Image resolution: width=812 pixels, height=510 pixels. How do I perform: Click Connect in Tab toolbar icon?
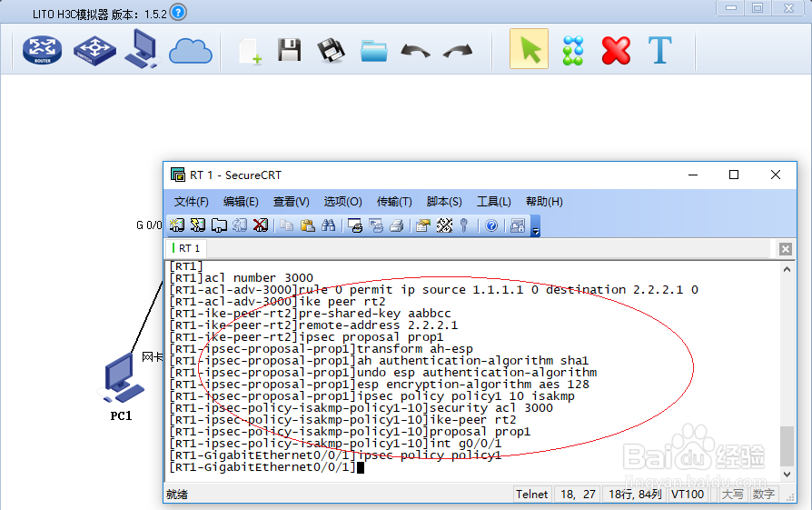pyautogui.click(x=219, y=225)
